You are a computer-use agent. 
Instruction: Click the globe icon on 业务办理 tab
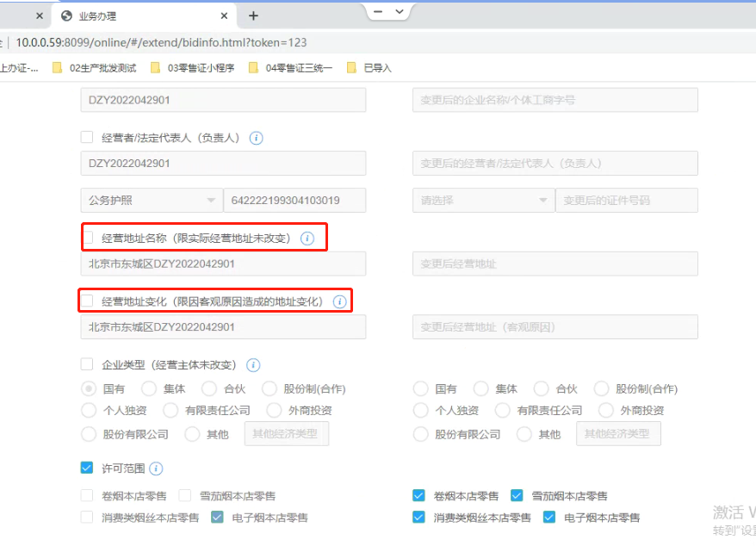(66, 16)
